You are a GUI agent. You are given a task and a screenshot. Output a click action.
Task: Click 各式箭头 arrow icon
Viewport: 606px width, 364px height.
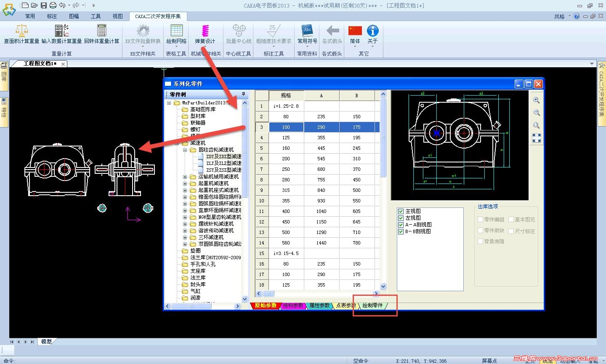coord(332,31)
